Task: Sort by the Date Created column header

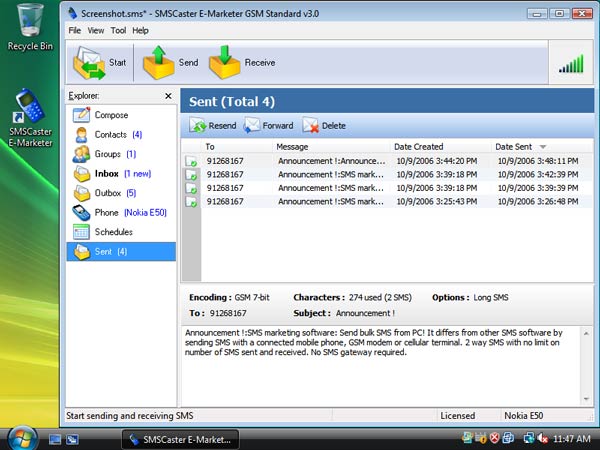Action: (x=418, y=147)
